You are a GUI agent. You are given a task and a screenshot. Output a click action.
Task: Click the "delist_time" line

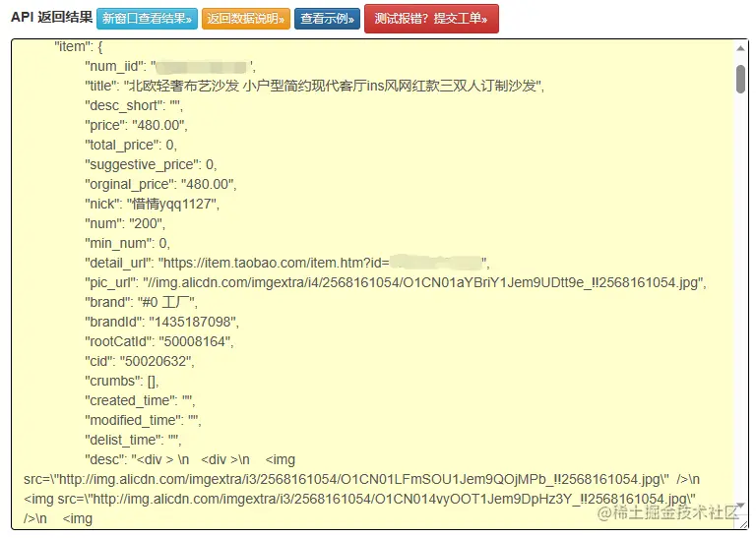133,440
